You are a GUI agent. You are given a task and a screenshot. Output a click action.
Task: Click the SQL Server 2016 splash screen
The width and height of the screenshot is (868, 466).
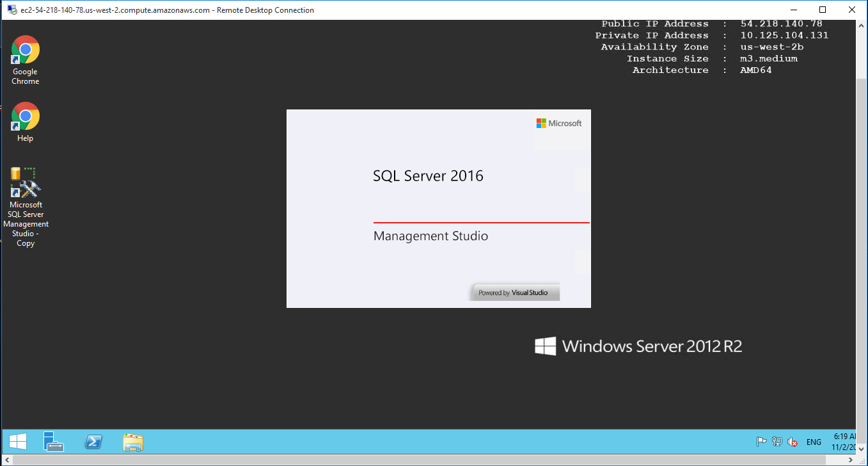pos(438,208)
